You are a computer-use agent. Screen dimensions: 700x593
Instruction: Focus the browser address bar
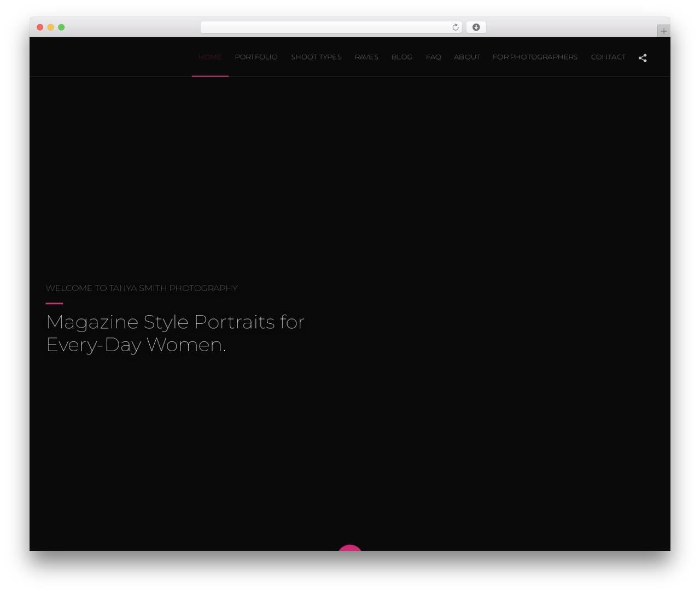point(331,27)
